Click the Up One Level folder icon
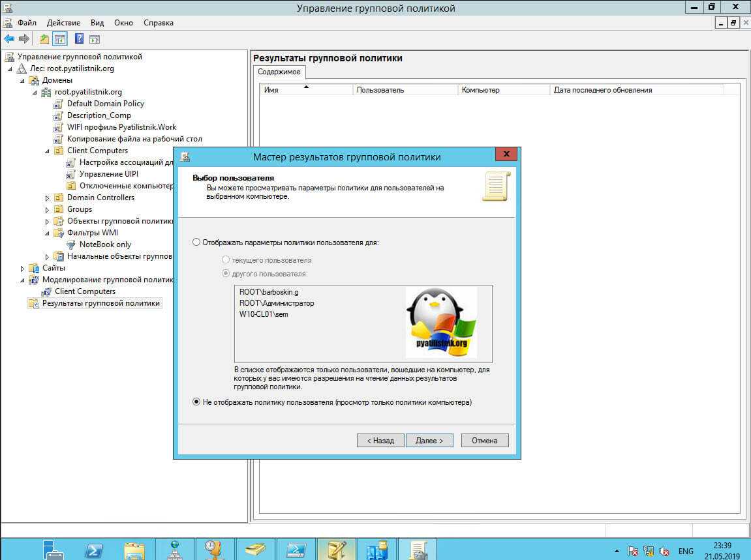The height and width of the screenshot is (560, 751). [44, 39]
